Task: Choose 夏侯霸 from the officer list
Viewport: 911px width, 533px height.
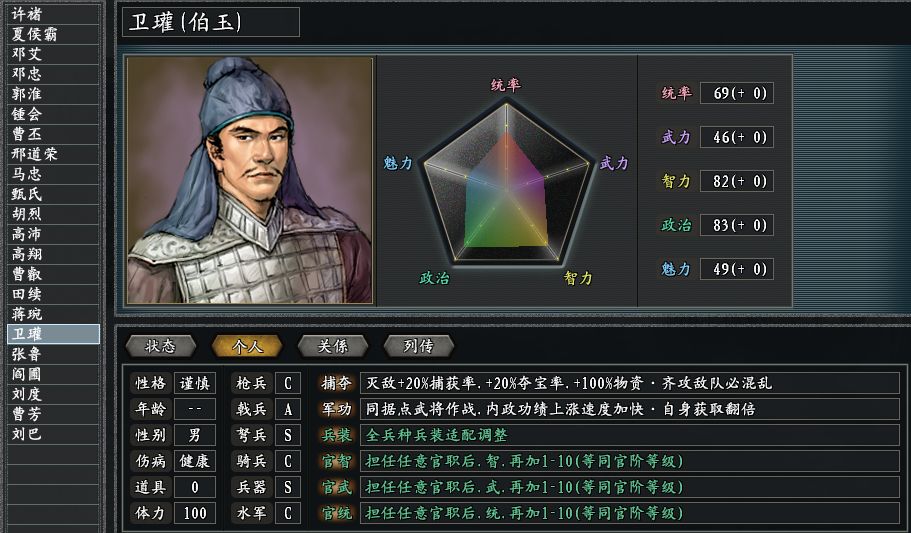Action: [50, 33]
